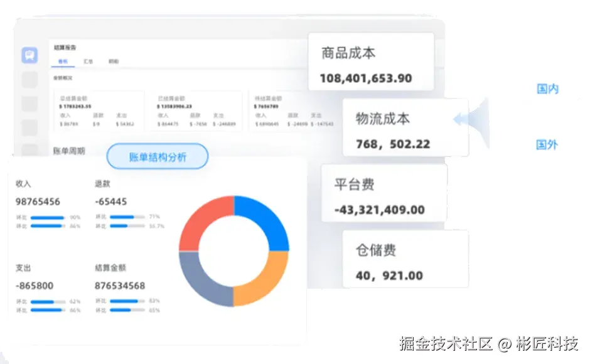Viewport: 590px width, 364px height.
Task: Click the 结算报告 page title
Action: 65,48
